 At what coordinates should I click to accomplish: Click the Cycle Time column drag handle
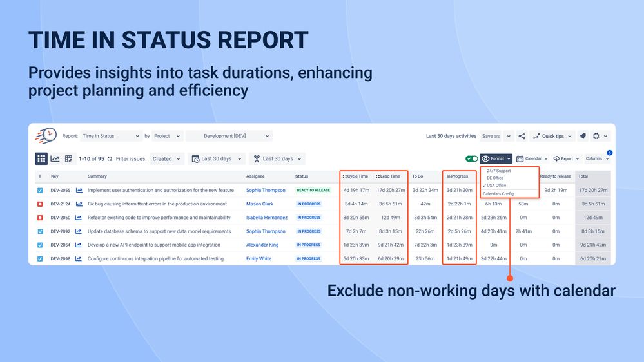(345, 176)
